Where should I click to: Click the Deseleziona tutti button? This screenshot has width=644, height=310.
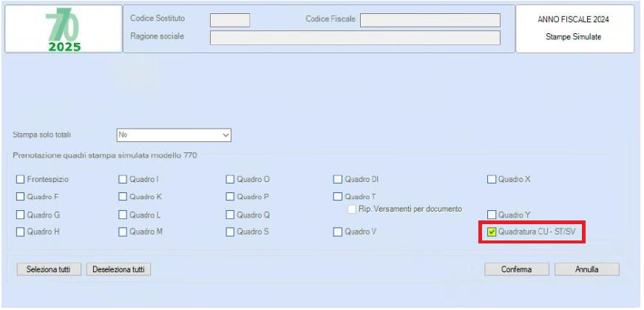coord(118,269)
